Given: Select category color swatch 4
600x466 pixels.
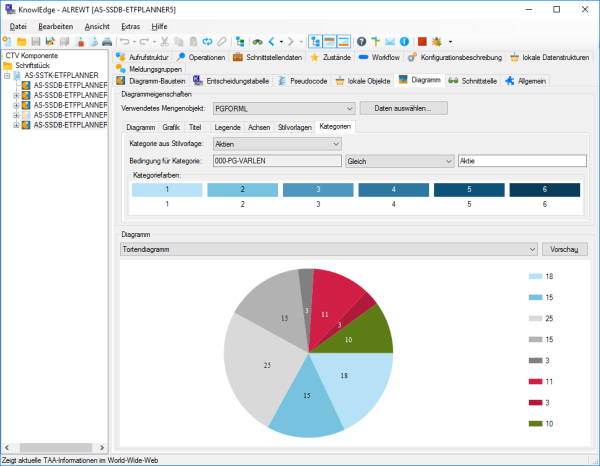Looking at the screenshot, I should click(393, 190).
